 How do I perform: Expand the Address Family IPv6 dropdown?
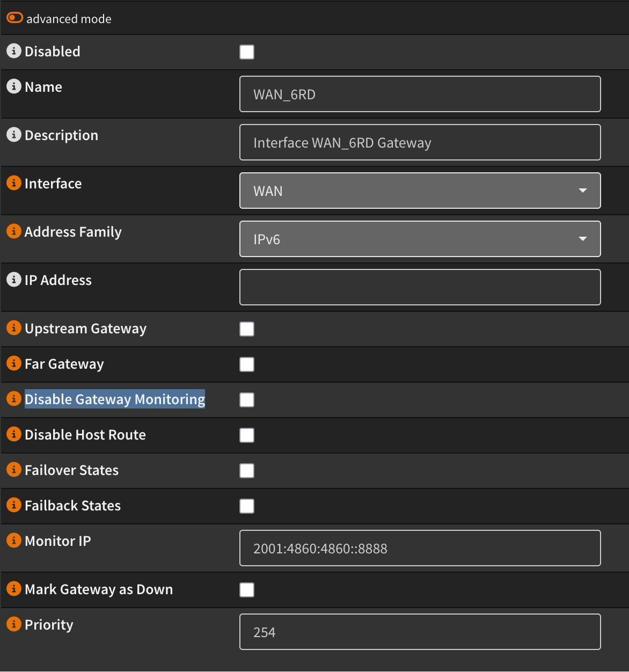420,239
